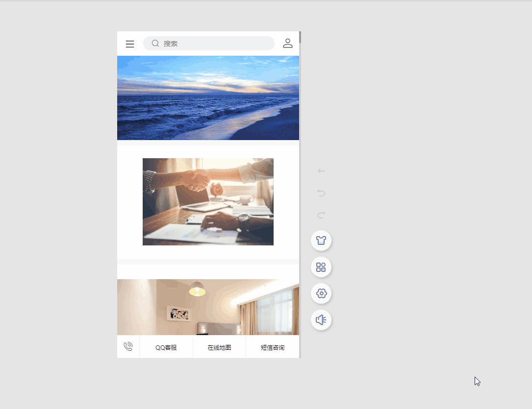Open the modules grid icon button

pyautogui.click(x=321, y=267)
